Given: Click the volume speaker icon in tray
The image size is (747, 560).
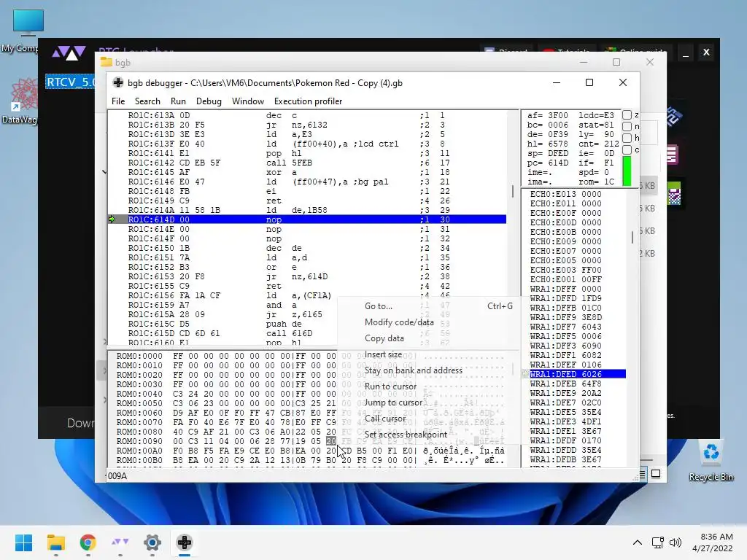Looking at the screenshot, I should 675,542.
